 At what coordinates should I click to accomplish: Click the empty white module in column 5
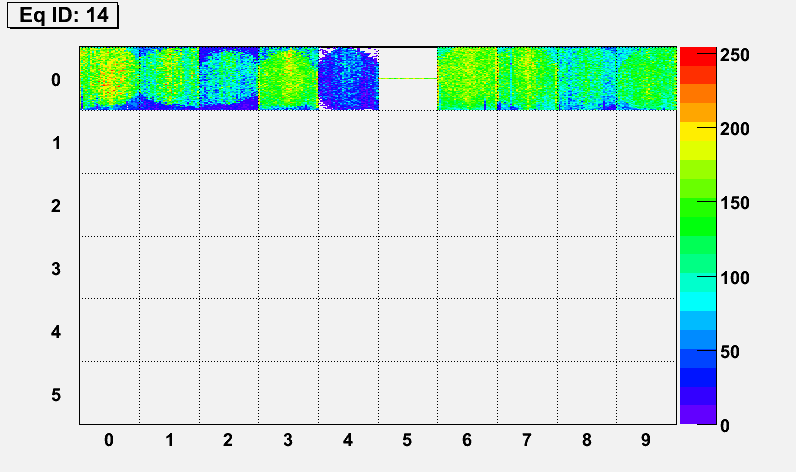pyautogui.click(x=408, y=79)
